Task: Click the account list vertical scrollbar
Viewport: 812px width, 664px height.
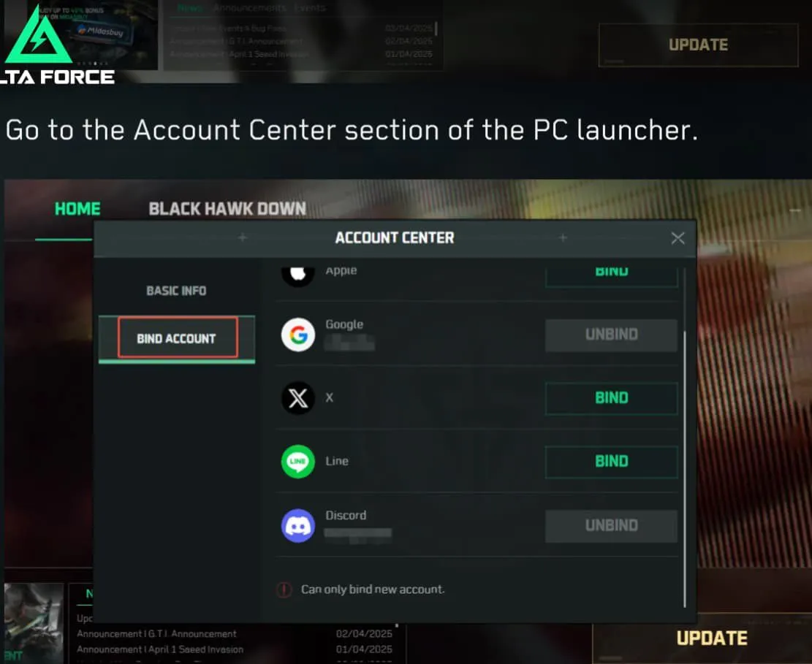Action: pyautogui.click(x=685, y=469)
